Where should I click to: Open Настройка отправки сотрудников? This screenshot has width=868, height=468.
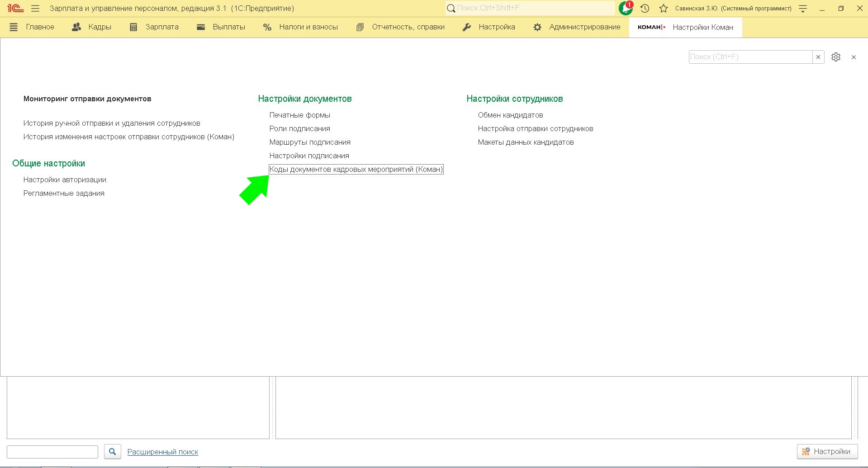click(535, 129)
